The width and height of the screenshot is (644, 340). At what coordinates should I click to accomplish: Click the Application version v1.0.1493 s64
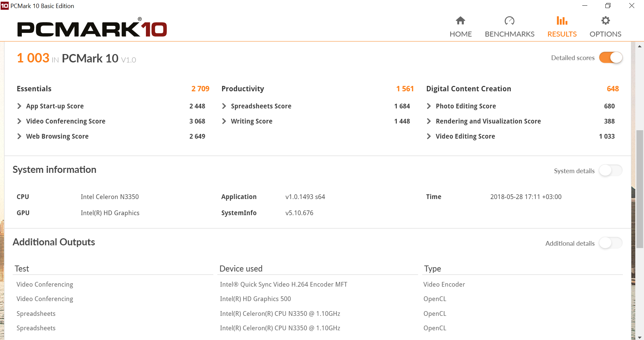(305, 197)
